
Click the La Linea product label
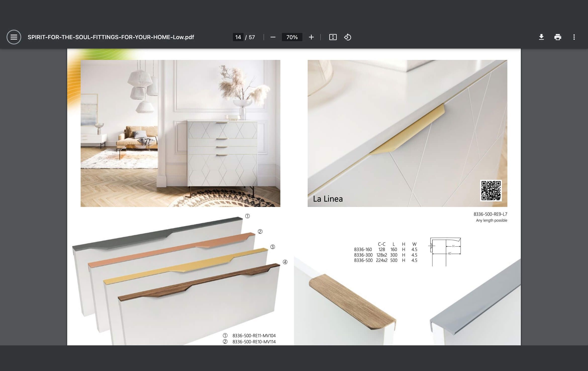(327, 199)
